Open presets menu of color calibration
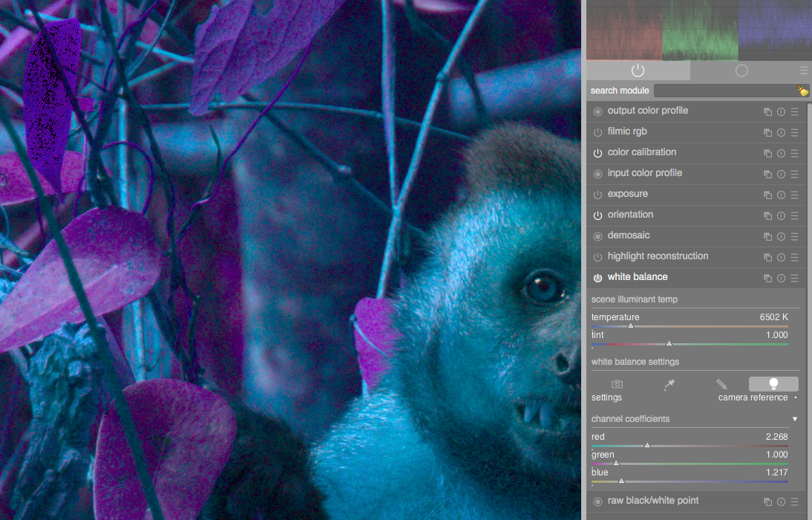Image resolution: width=812 pixels, height=520 pixels. click(794, 153)
